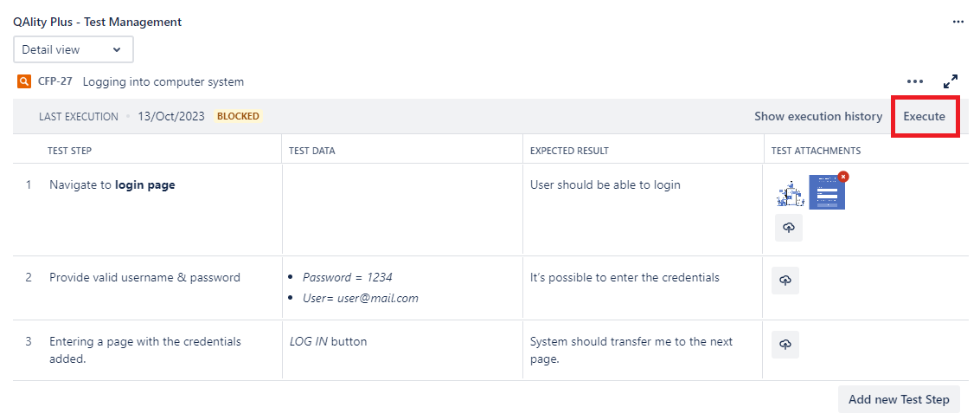Image resolution: width=980 pixels, height=420 pixels.
Task: Open the CFP-27 row more options menu
Action: [915, 81]
